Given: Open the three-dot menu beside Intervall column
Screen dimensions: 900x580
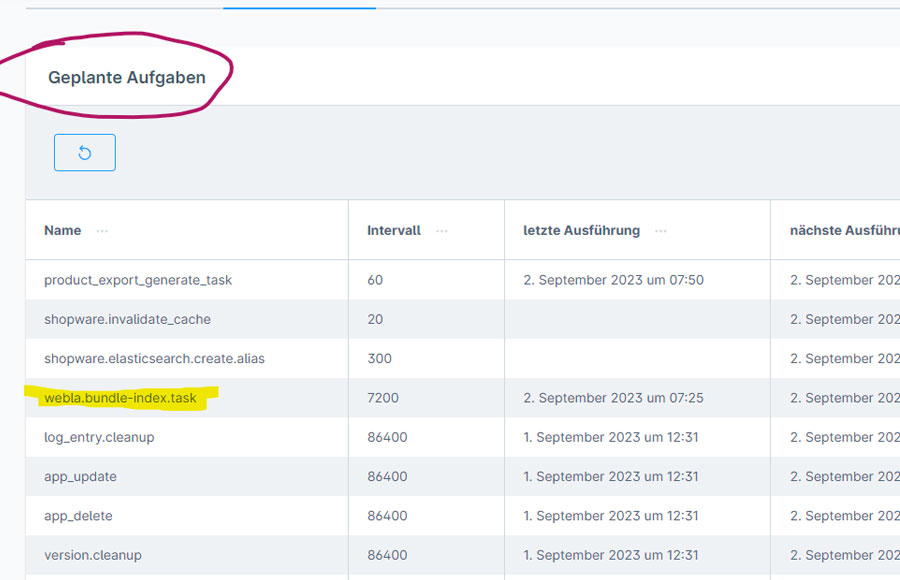Looking at the screenshot, I should tap(442, 231).
